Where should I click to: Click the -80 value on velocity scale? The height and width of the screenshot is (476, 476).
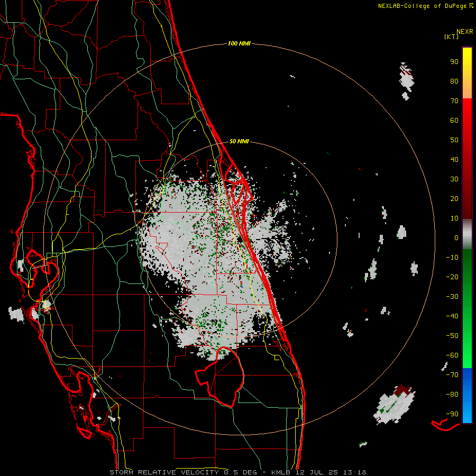click(452, 395)
